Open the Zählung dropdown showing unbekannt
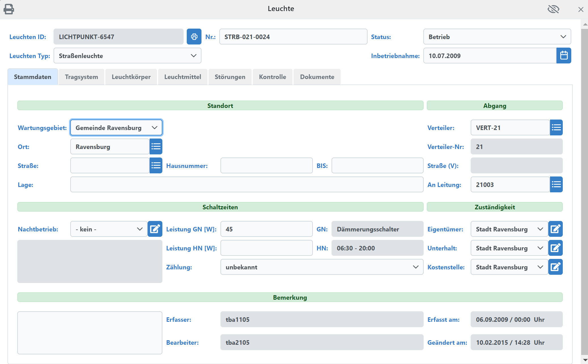Screen dimensions: 588x364 tap(322, 267)
